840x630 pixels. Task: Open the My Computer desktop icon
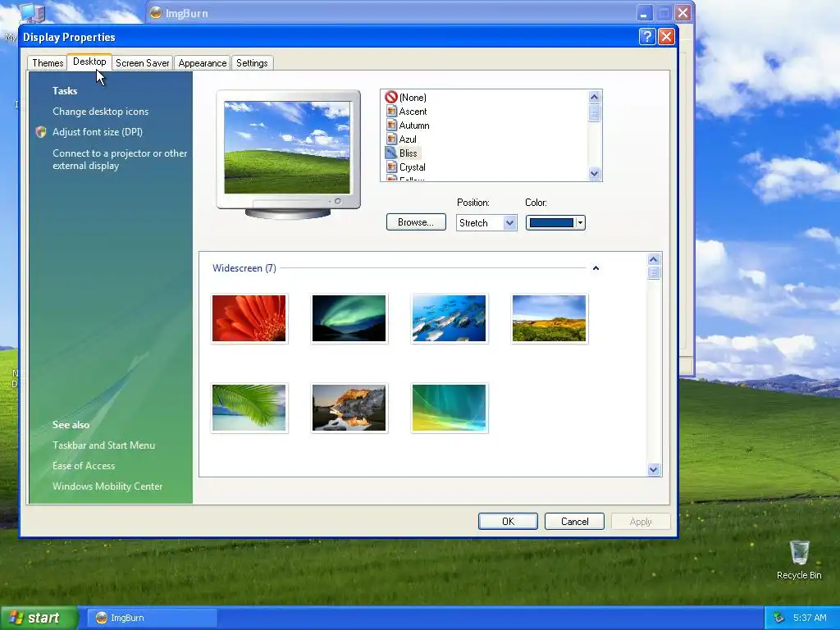tap(32, 13)
